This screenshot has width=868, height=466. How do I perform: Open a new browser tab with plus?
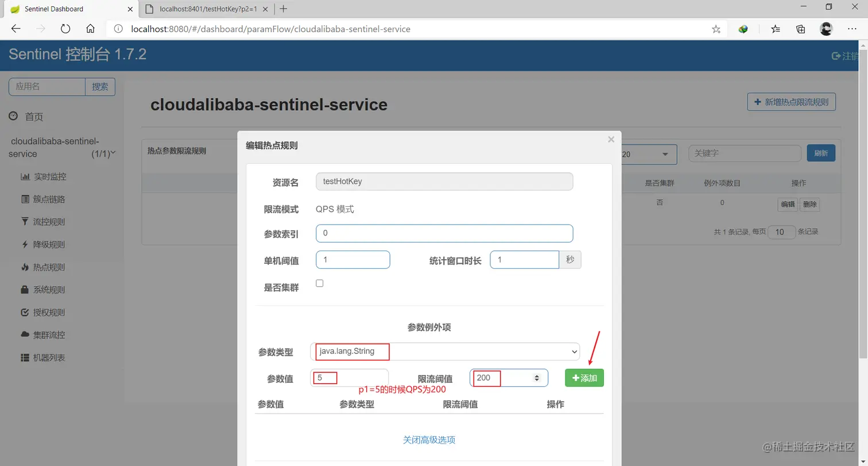click(x=283, y=9)
